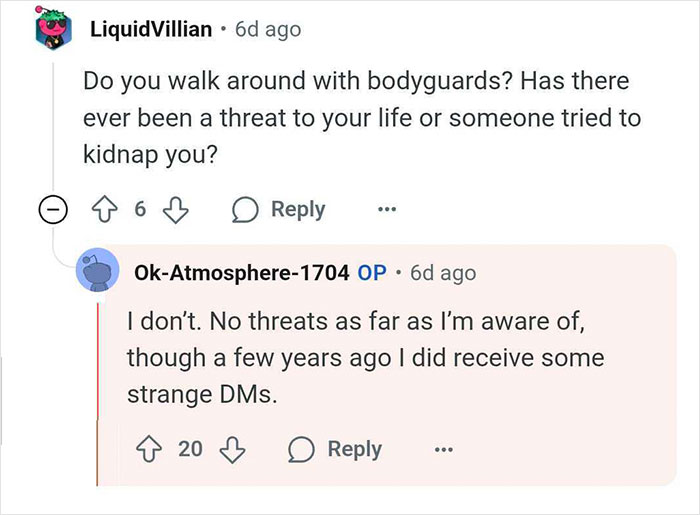Upvote Ok-Atmosphere-1704's reply
The image size is (700, 515).
click(149, 449)
